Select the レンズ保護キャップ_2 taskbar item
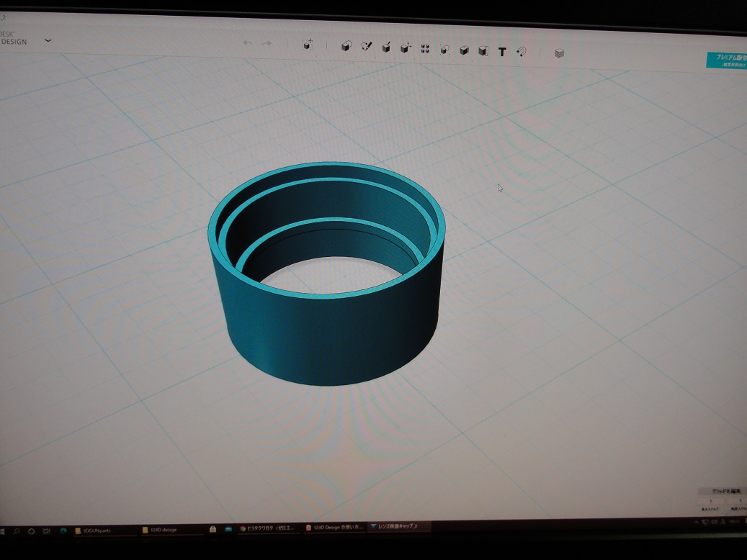The image size is (747, 560). point(399,526)
